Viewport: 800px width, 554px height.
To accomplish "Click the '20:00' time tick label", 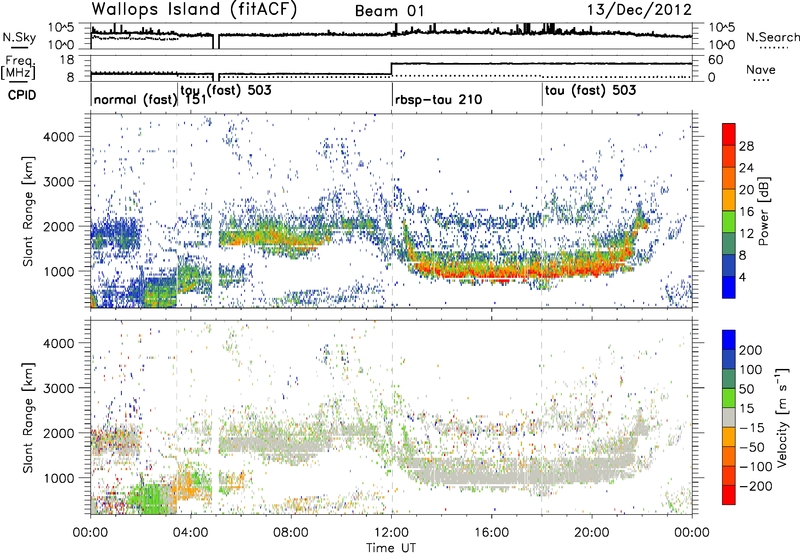I will click(592, 533).
